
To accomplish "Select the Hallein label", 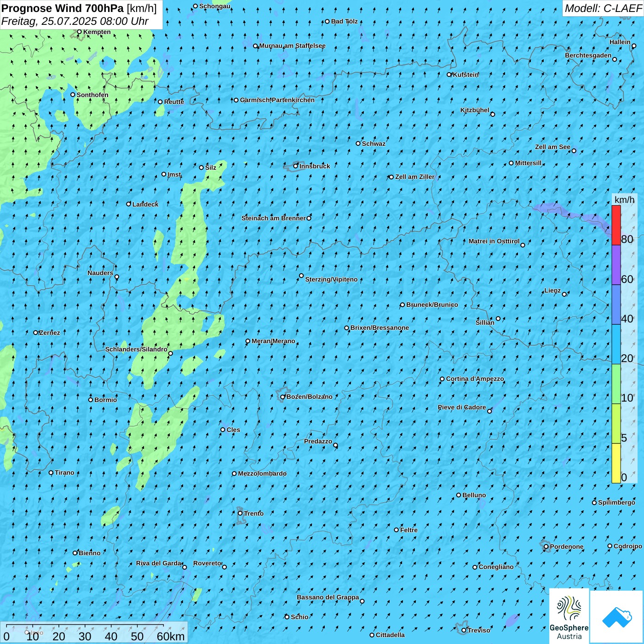I will [x=620, y=42].
